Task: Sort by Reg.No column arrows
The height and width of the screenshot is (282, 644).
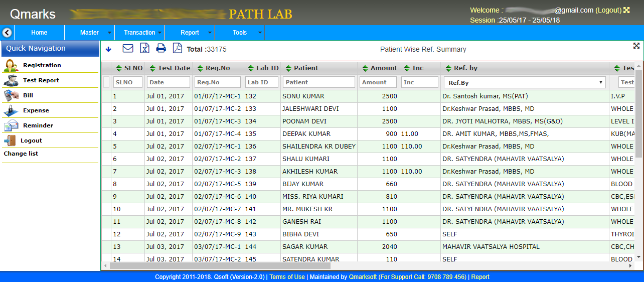Action: 200,68
